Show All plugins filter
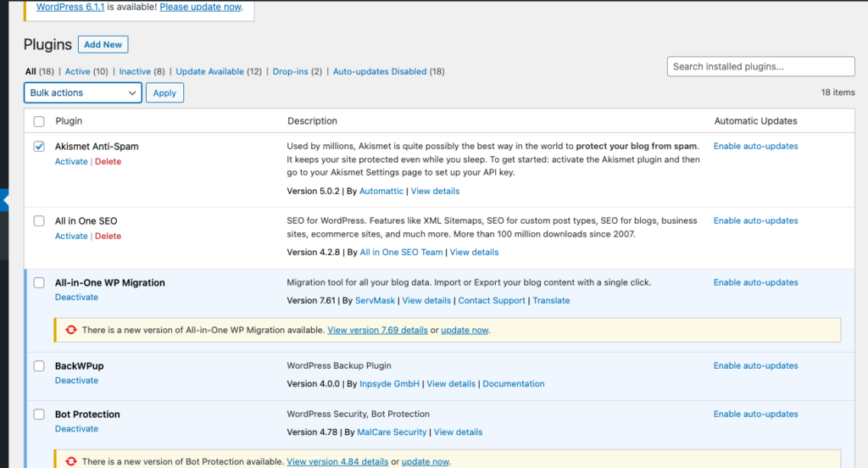The image size is (868, 468). 31,71
